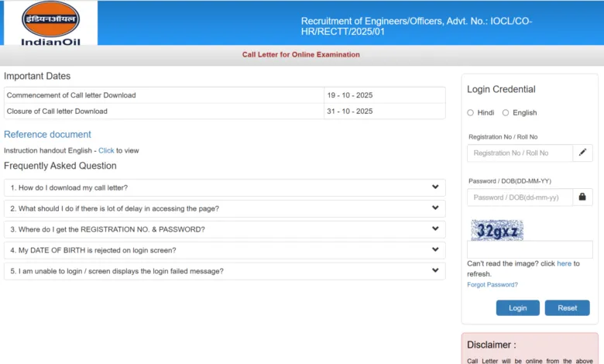Click the IndianOil logo
This screenshot has width=604, height=364.
click(50, 22)
